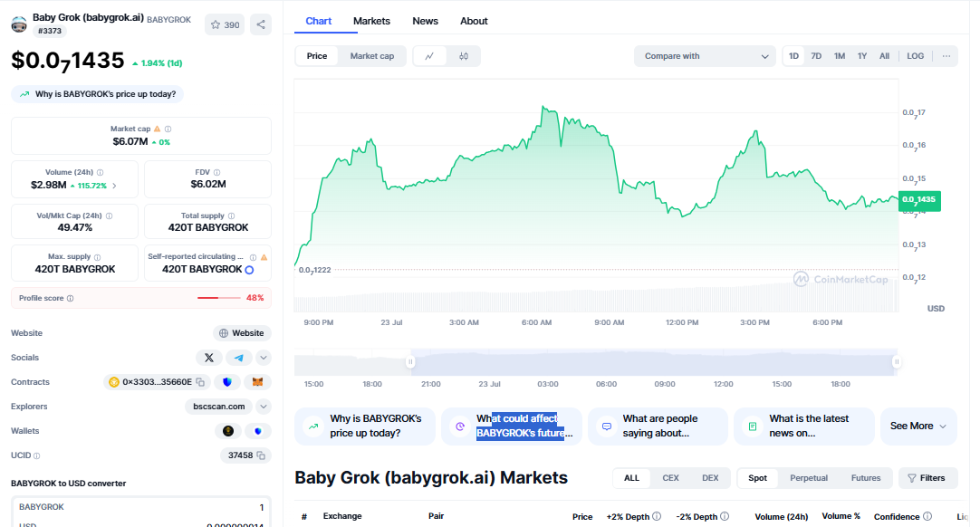Open the blue shield wallet icon
980x527 pixels.
(x=257, y=431)
